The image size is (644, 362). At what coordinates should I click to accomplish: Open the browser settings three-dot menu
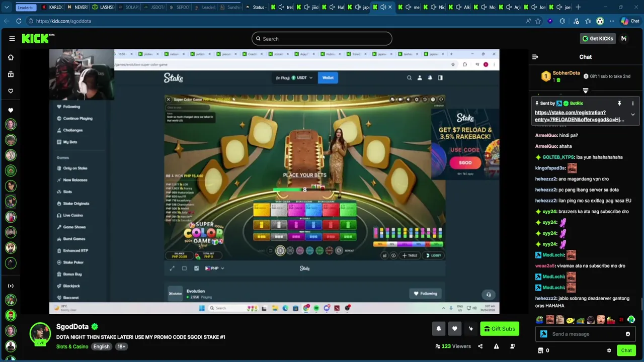click(x=612, y=21)
